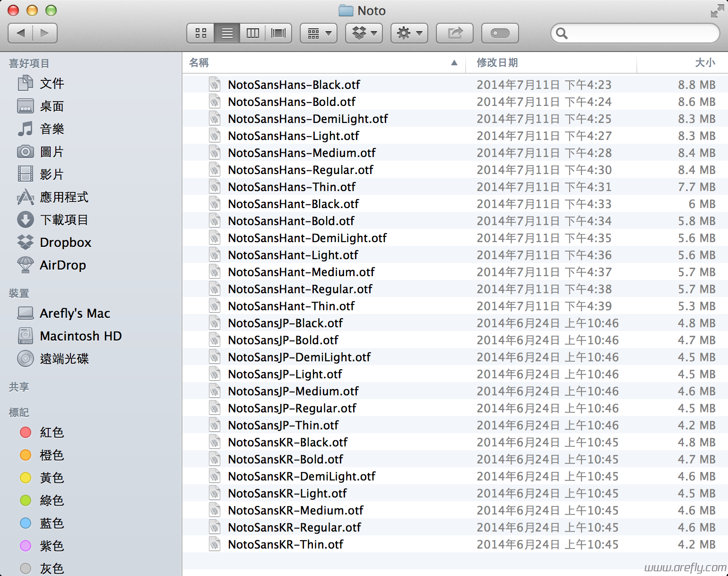The width and height of the screenshot is (728, 576).
Task: Select file NotoSansJP-Black.otf
Action: tap(455, 323)
